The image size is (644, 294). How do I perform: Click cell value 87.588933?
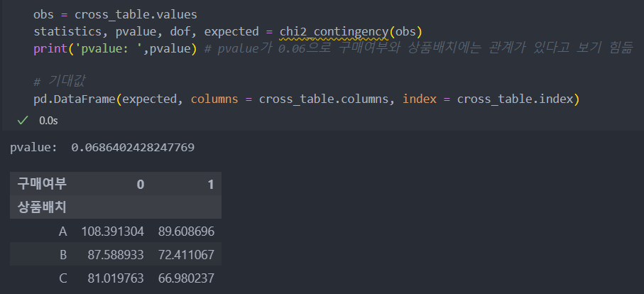[116, 255]
